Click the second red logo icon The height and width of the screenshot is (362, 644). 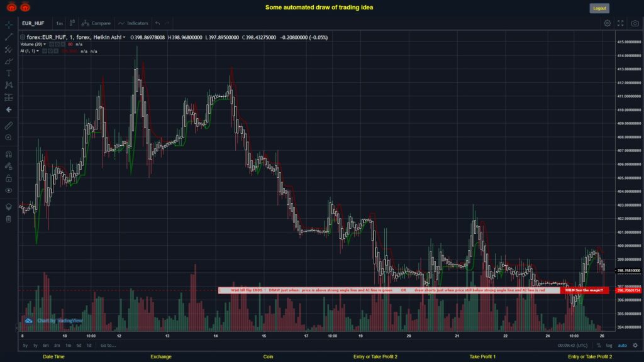tap(25, 7)
